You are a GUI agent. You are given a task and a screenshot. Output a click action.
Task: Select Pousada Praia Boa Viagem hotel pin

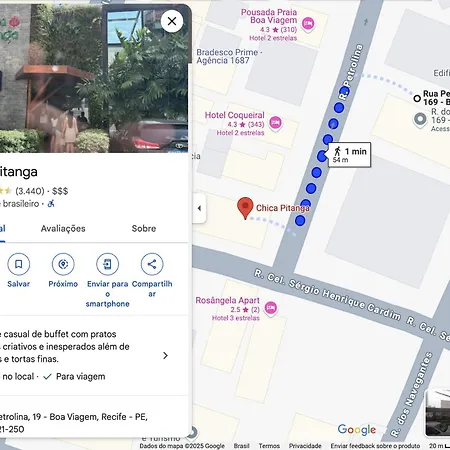click(308, 24)
